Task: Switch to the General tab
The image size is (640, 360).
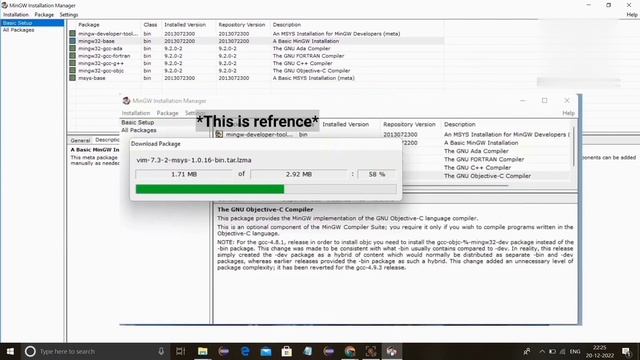Action: click(x=80, y=140)
